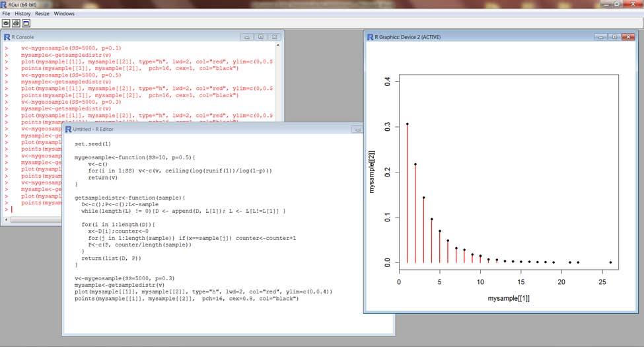
Task: Click the R icon of Untitled R Editor
Action: pos(69,129)
